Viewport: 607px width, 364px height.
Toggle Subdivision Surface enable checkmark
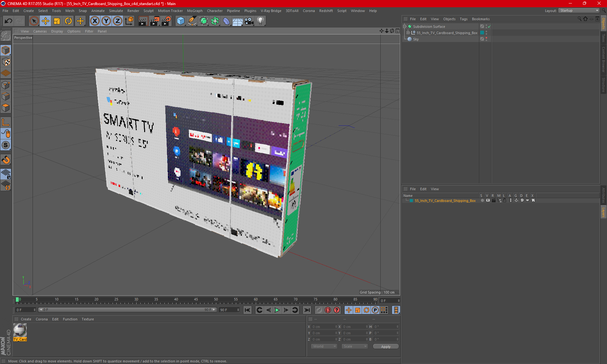tap(489, 27)
